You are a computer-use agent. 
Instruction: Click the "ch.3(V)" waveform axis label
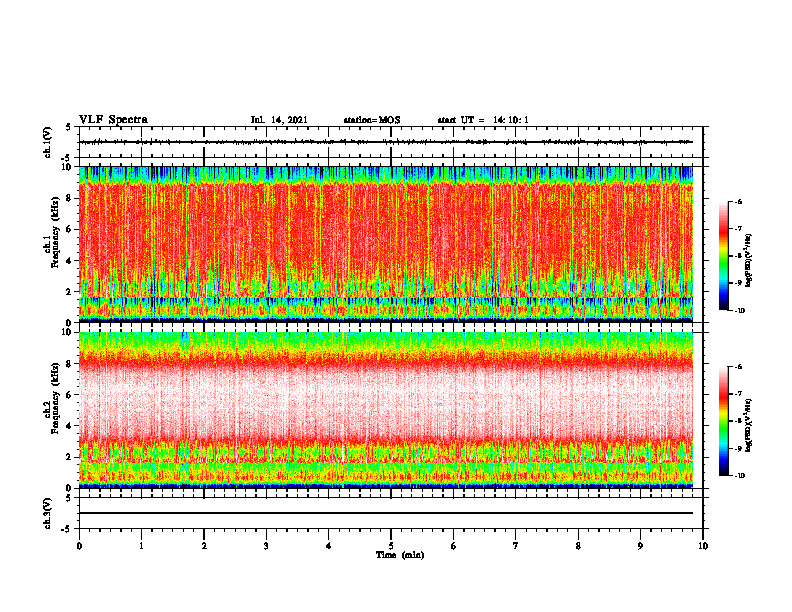click(47, 513)
